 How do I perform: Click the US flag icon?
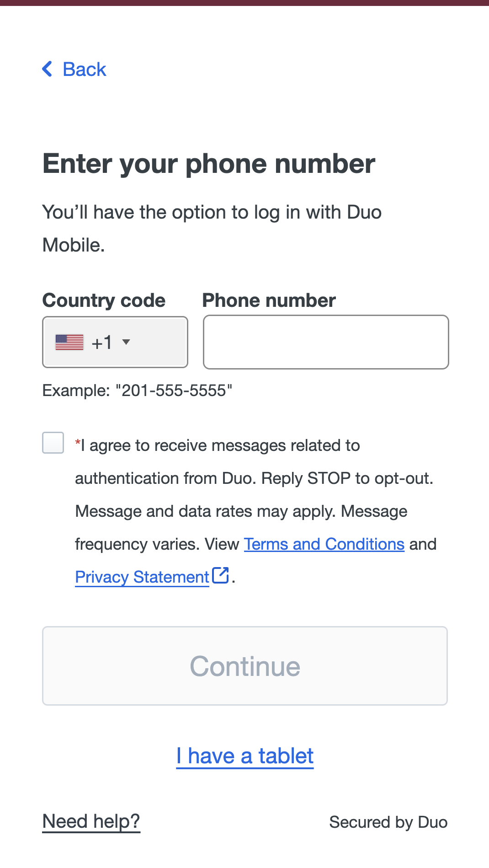[69, 342]
